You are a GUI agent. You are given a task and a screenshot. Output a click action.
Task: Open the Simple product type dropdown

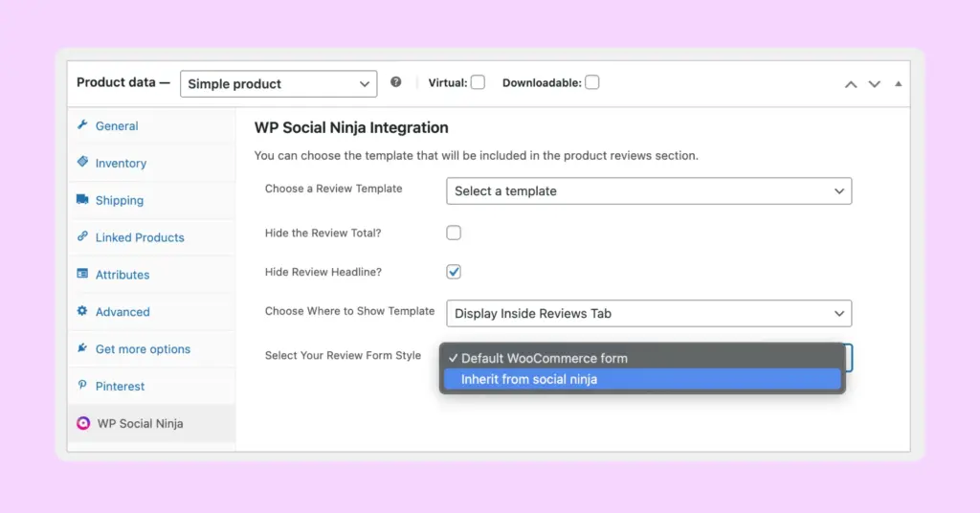pyautogui.click(x=278, y=84)
